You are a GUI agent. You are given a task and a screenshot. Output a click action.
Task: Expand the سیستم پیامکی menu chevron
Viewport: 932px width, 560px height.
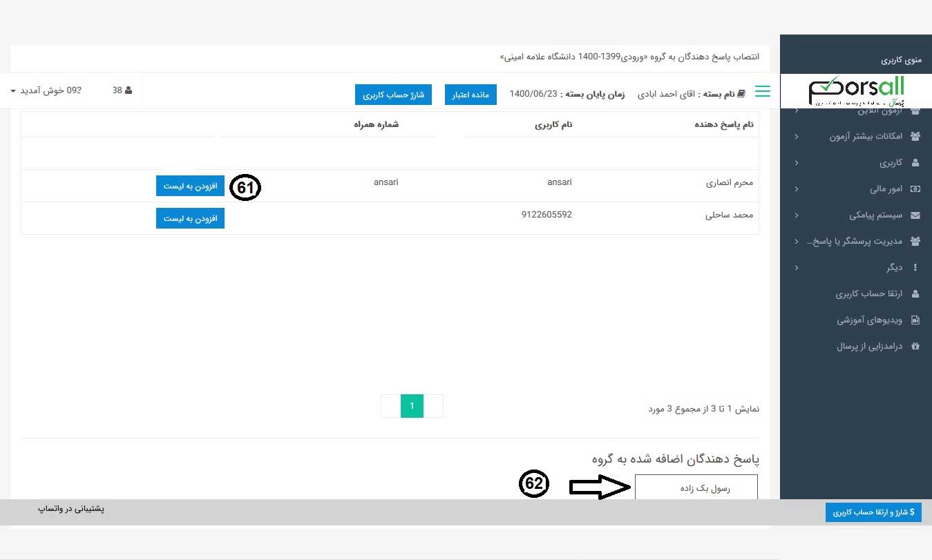pyautogui.click(x=797, y=215)
